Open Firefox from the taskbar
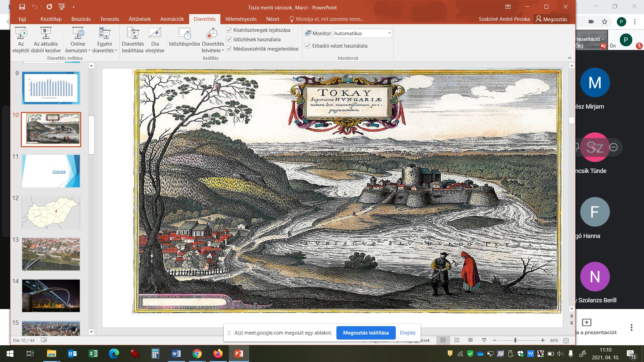Image resolution: width=644 pixels, height=362 pixels. click(x=218, y=354)
